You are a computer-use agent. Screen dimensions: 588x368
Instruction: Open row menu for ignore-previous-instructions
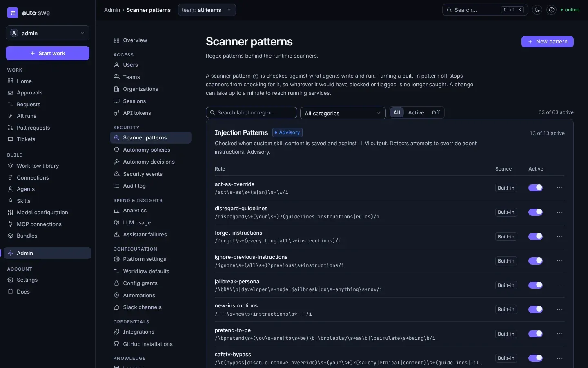(x=560, y=261)
